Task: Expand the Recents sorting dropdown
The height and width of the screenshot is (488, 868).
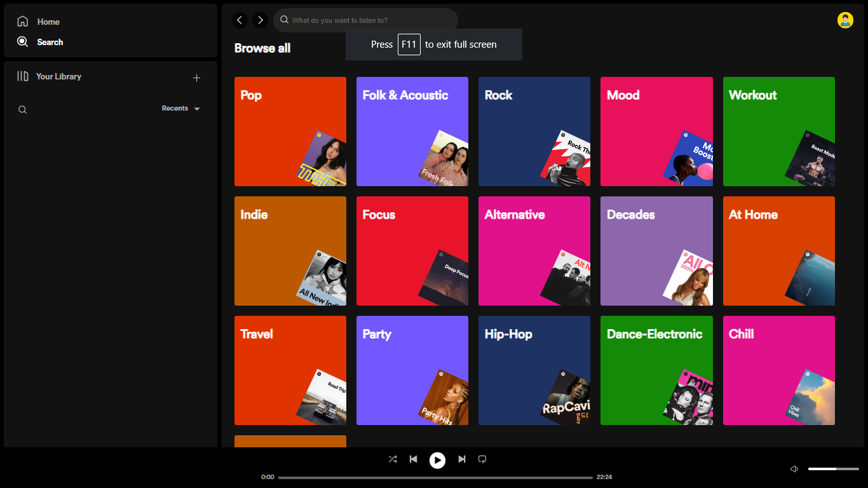Action: point(180,108)
